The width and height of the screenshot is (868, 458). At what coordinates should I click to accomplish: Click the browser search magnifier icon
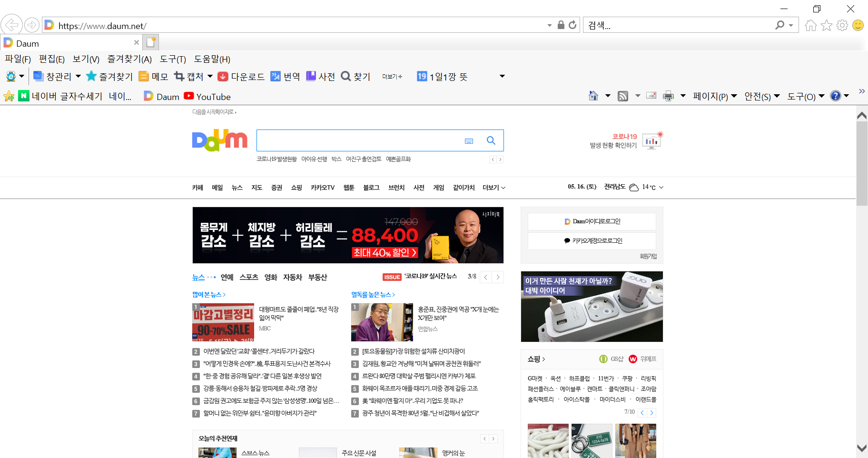point(779,25)
